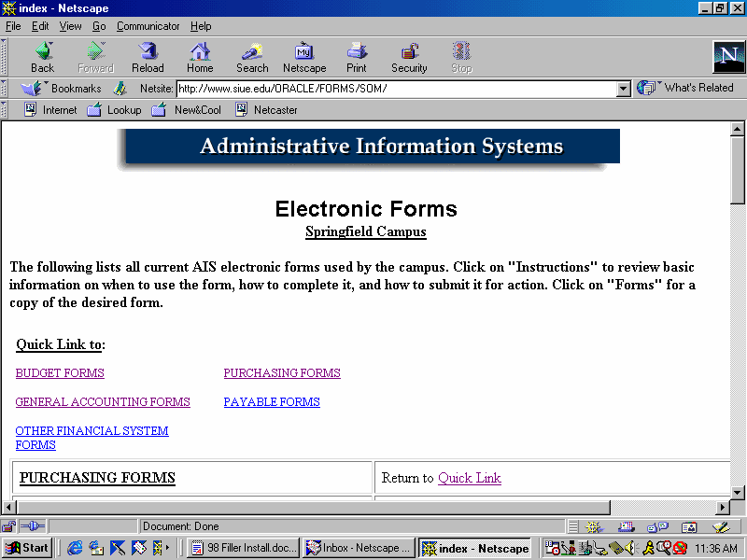The width and height of the screenshot is (747, 560).
Task: Open the Windows Start menu
Action: 27,549
